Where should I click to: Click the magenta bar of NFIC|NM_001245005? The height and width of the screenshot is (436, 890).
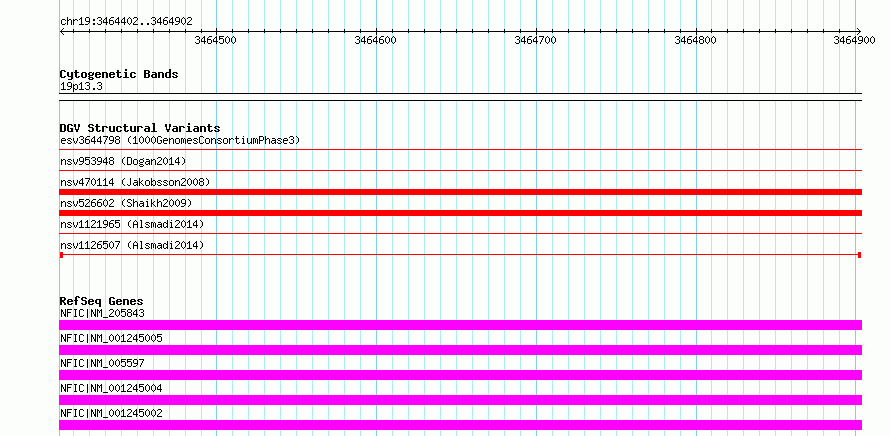click(x=460, y=350)
